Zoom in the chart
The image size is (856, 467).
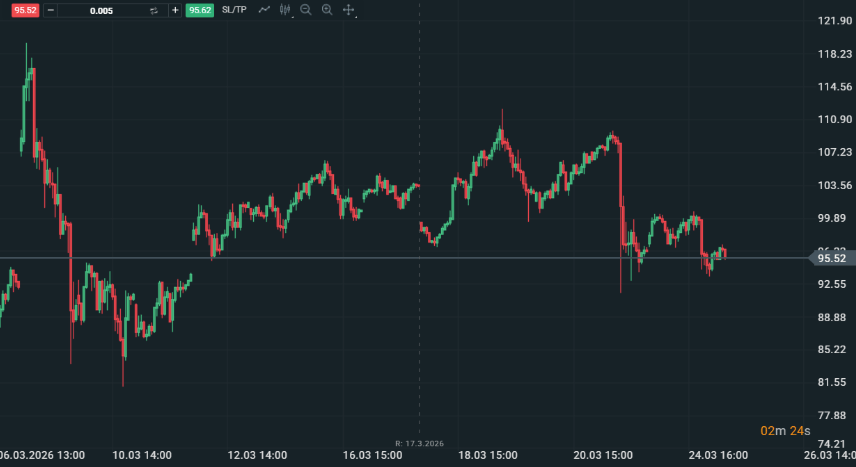tap(327, 10)
